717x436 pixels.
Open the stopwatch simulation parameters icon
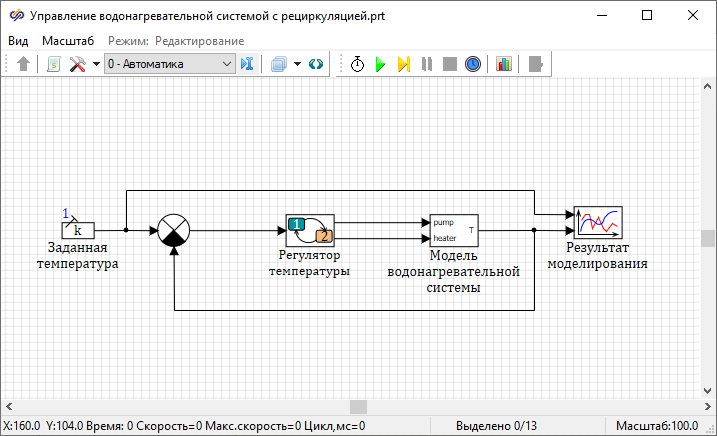click(x=357, y=64)
